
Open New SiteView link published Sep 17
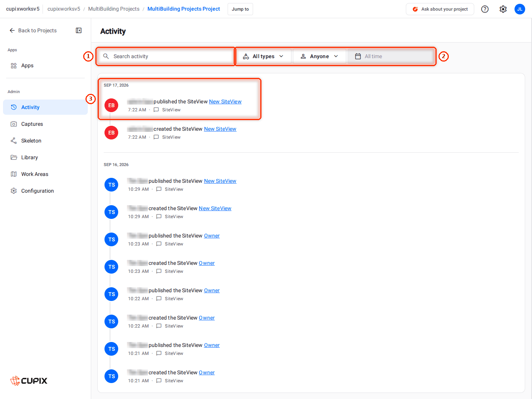[x=225, y=101]
